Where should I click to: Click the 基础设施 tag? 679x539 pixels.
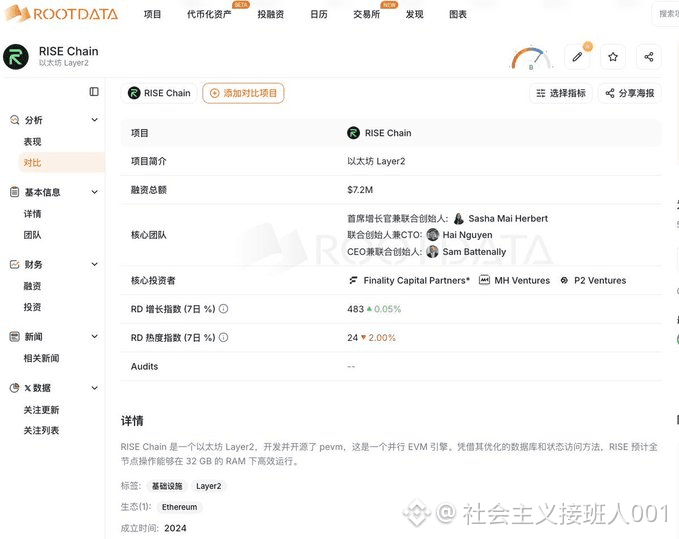[x=167, y=486]
